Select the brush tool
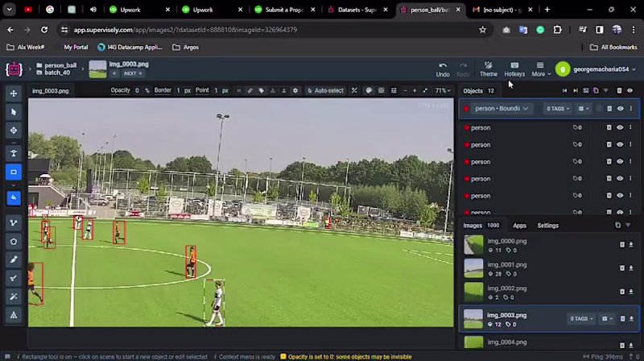This screenshot has width=644, height=361. (14, 278)
